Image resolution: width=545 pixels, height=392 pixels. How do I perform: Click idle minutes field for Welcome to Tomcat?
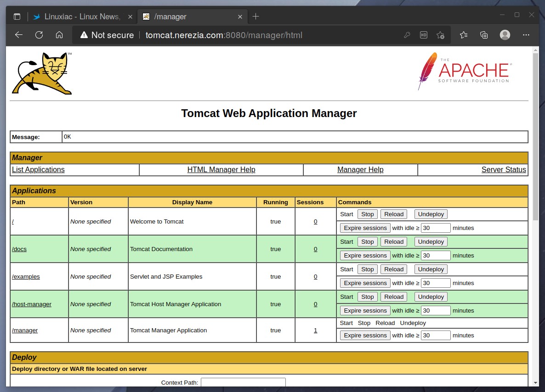(x=436, y=228)
